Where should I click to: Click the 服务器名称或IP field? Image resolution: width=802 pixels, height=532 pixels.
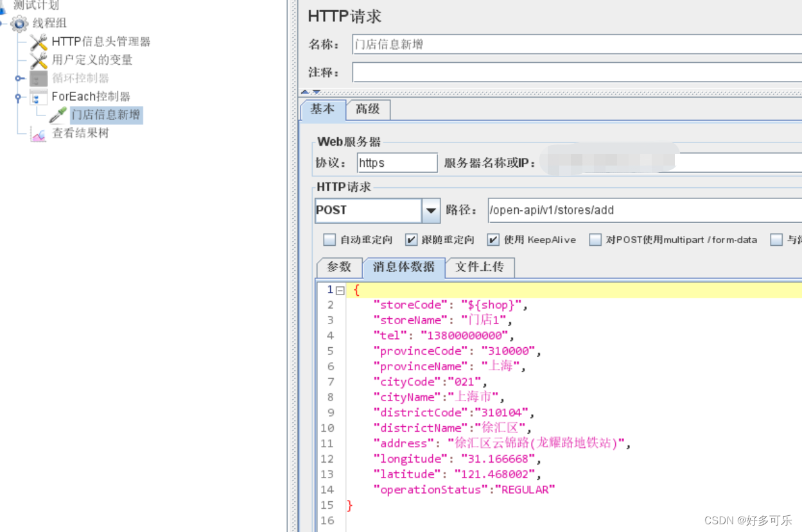point(670,163)
